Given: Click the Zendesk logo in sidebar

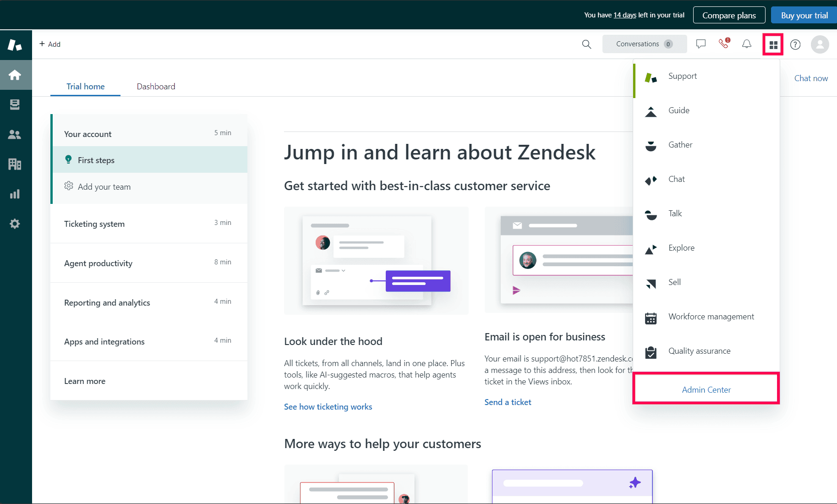Looking at the screenshot, I should pos(15,44).
